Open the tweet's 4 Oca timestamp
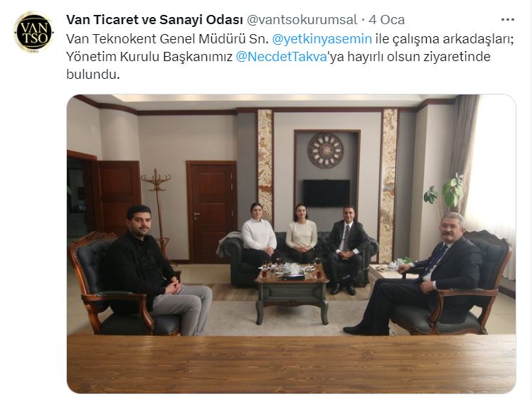Image resolution: width=532 pixels, height=400 pixels. (386, 20)
